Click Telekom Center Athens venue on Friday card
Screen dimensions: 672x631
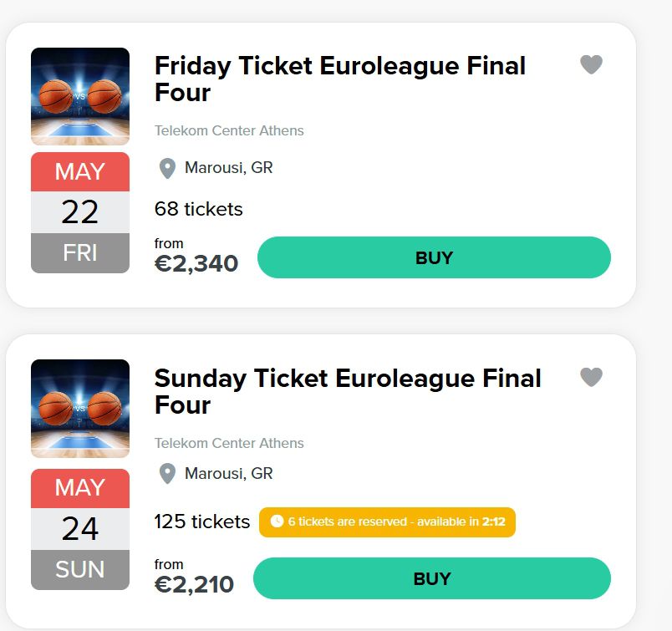pos(229,130)
